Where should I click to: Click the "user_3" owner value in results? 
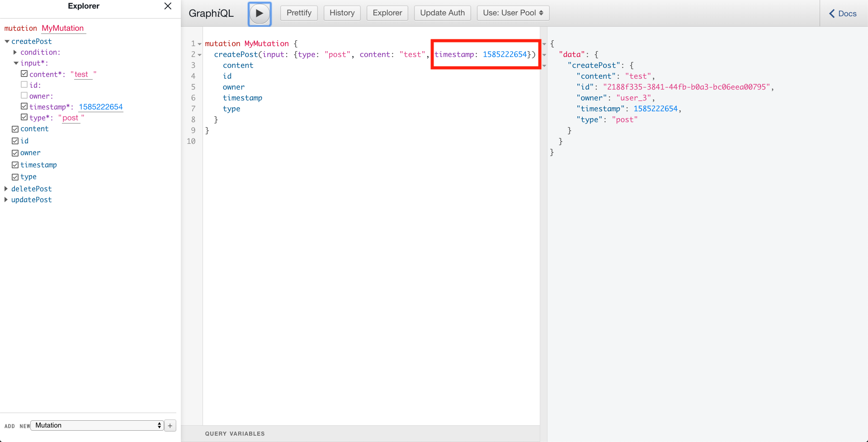coord(633,98)
